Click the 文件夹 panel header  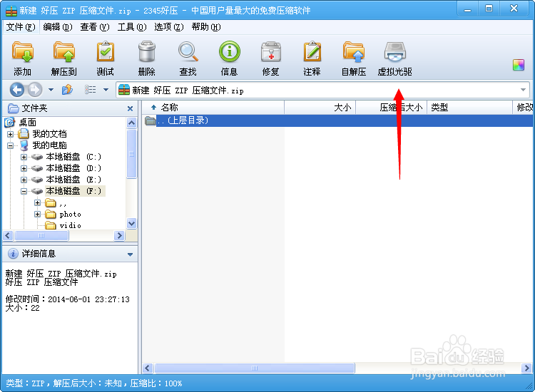(x=70, y=108)
